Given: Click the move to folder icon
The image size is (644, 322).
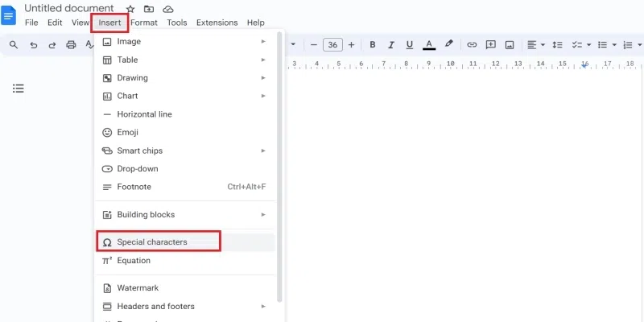Looking at the screenshot, I should (149, 9).
